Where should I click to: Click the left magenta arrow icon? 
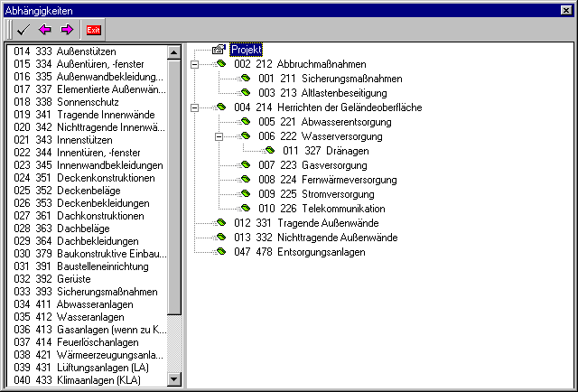point(45,30)
